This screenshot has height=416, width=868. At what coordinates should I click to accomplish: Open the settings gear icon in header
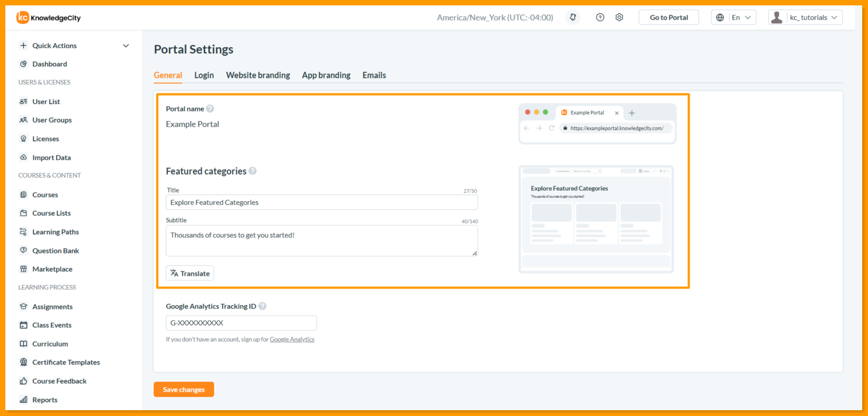(x=619, y=17)
